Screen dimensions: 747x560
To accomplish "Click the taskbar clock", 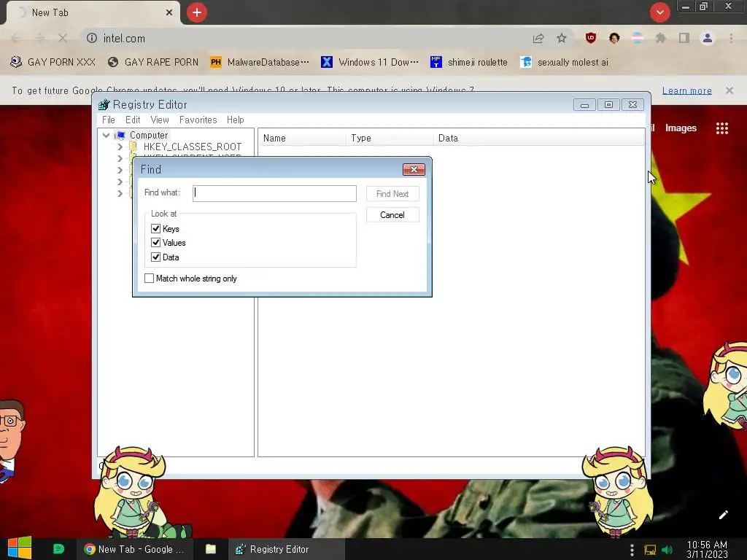I will point(707,549).
